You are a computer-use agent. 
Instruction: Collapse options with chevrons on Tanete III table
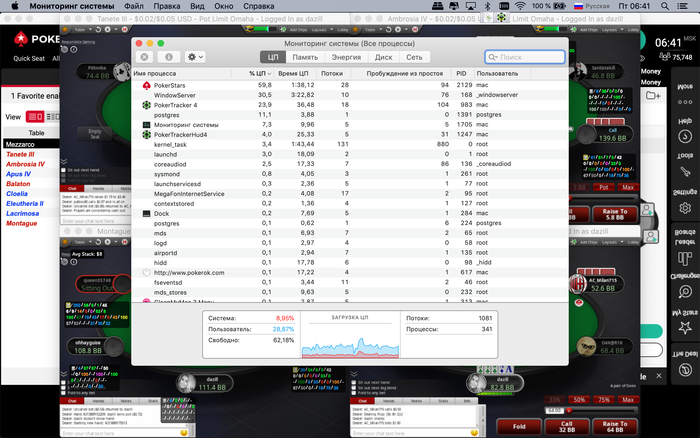click(x=64, y=161)
